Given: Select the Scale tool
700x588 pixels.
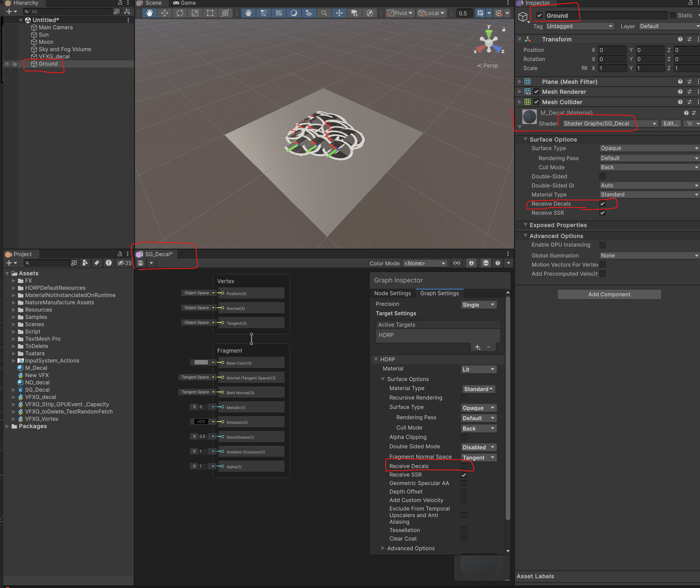Looking at the screenshot, I should point(195,13).
